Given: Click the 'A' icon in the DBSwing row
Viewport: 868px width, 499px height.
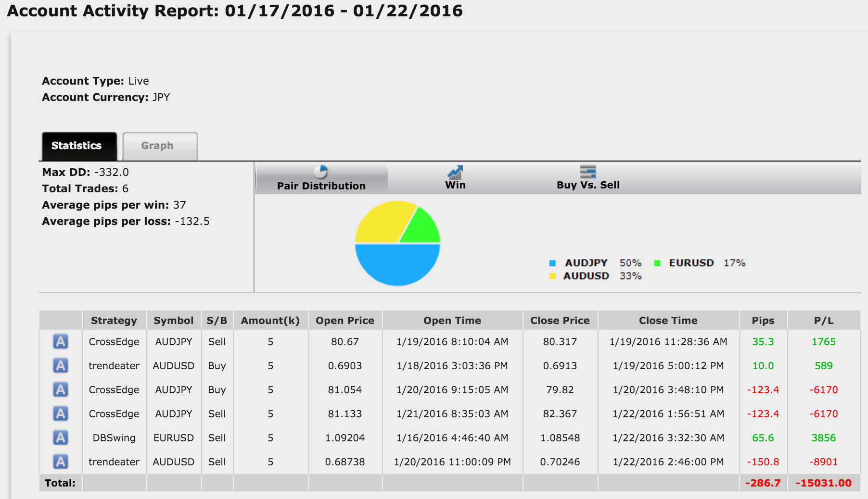Looking at the screenshot, I should pos(60,438).
